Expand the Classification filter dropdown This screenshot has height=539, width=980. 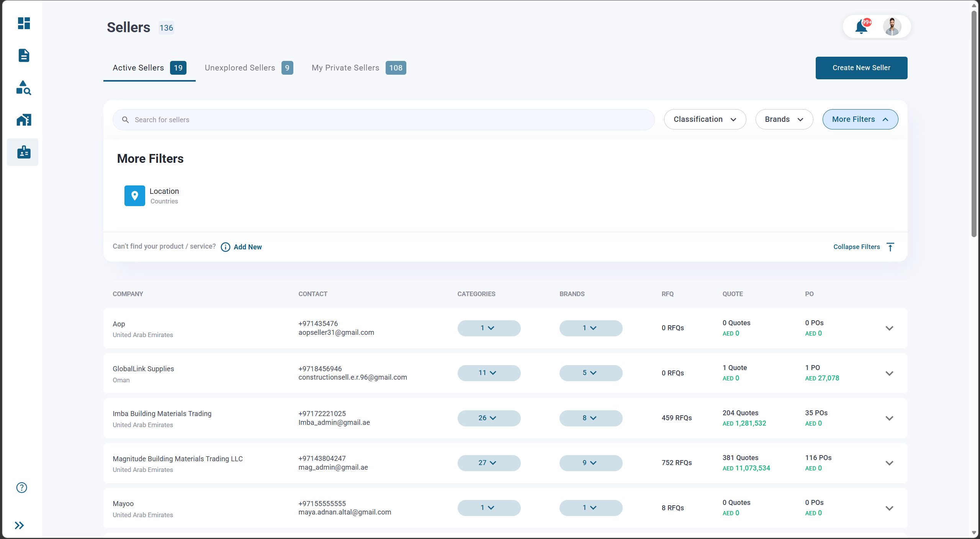705,119
